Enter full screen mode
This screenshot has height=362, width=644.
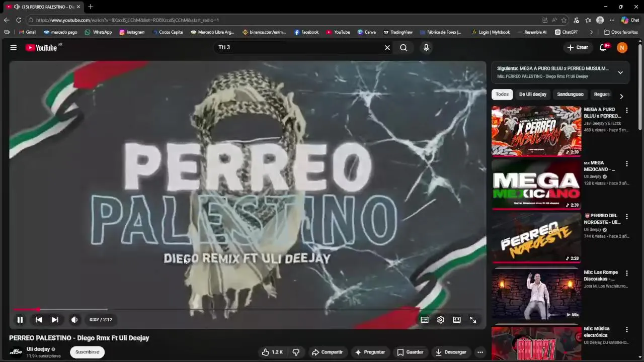[473, 320]
